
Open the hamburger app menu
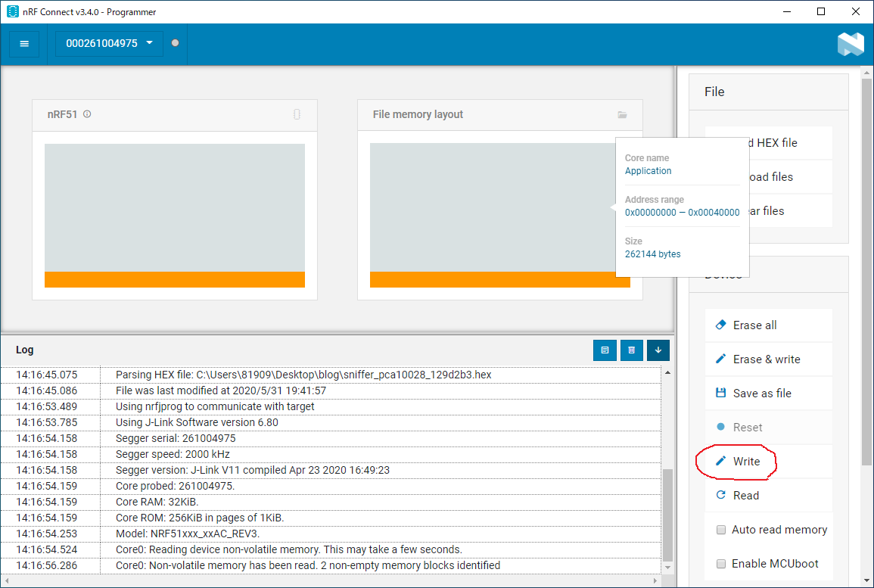click(x=24, y=43)
